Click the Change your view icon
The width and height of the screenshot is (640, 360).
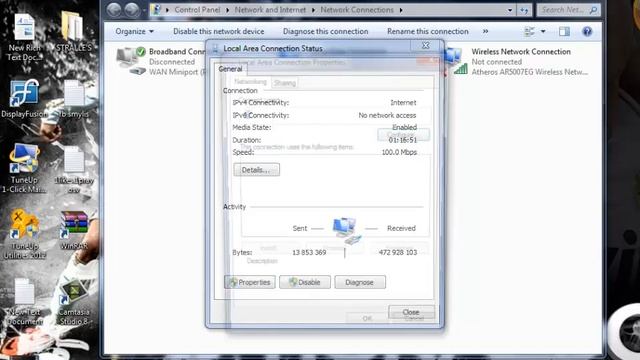(x=529, y=31)
